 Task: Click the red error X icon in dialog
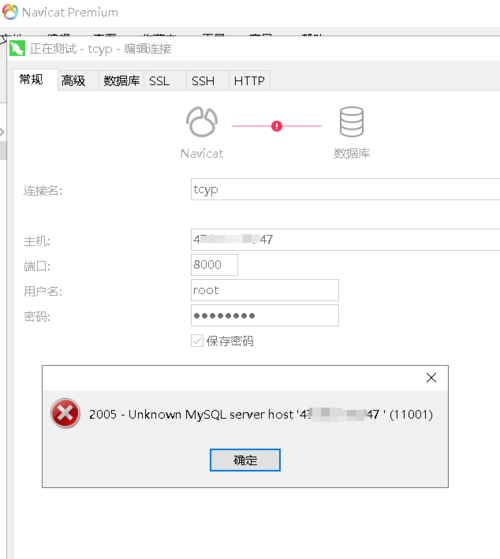[65, 413]
